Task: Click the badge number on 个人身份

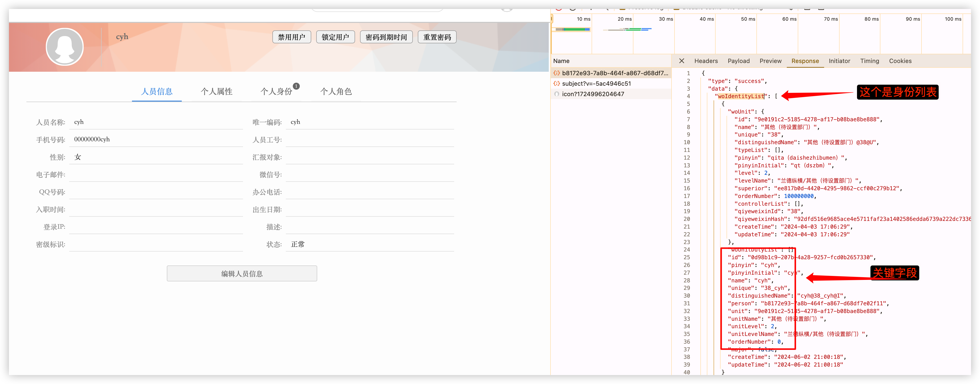Action: (x=296, y=86)
